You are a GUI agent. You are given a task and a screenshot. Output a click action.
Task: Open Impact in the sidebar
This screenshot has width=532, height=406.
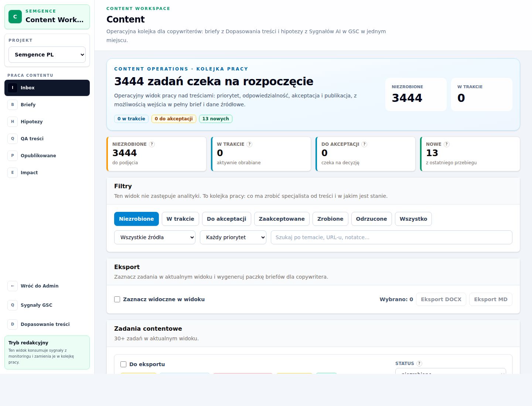pos(47,173)
